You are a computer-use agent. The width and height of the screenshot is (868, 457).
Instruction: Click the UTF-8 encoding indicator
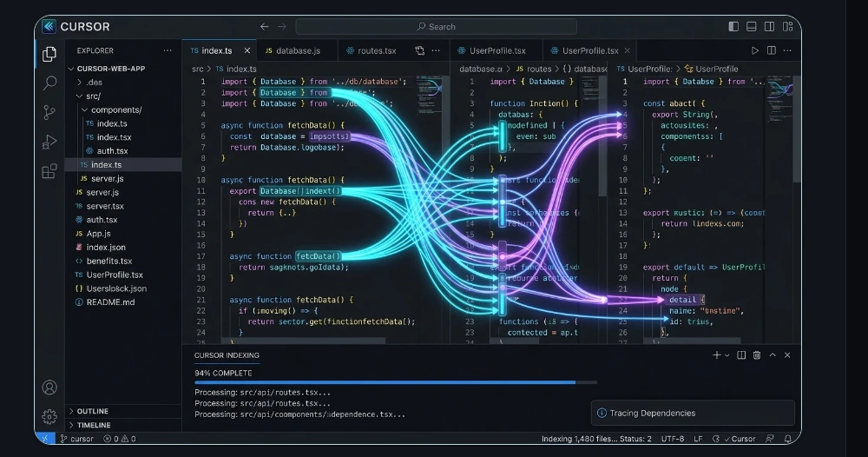(673, 439)
